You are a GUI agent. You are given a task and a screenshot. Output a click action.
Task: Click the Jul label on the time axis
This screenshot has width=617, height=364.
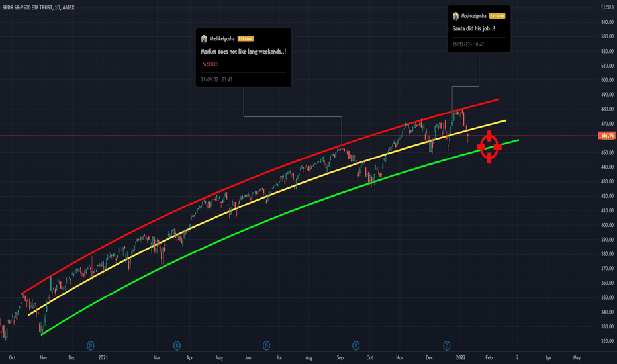(279, 357)
